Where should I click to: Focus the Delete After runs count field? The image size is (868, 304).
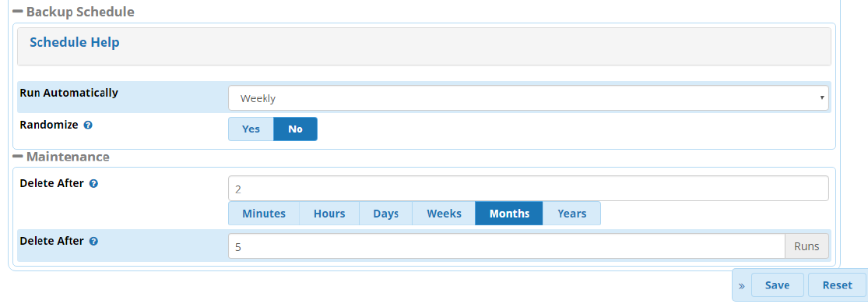coord(507,246)
